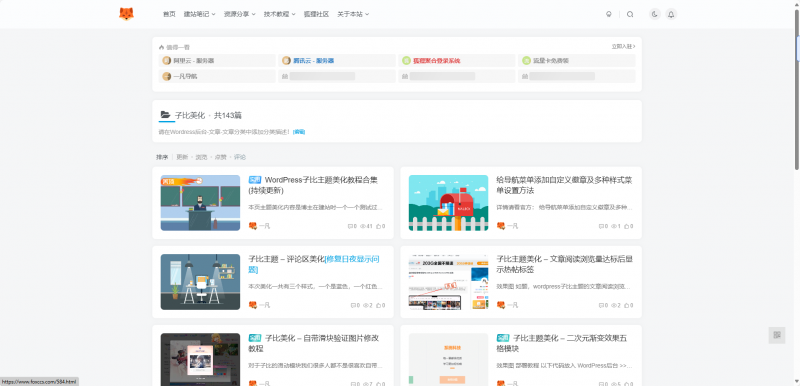Viewport: 800px width, 386px height.
Task: Open article 子比美化 – 自带滑块验证图片修改教程
Action: click(x=313, y=343)
